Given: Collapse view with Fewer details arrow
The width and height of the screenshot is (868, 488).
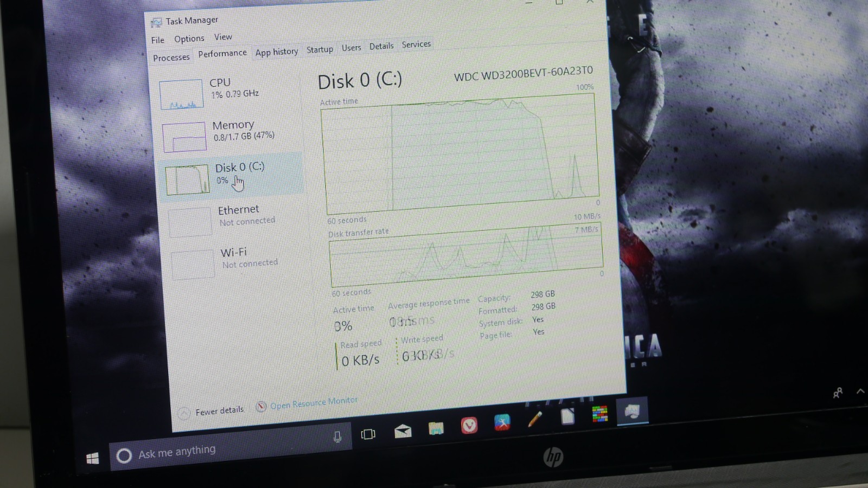Looking at the screenshot, I should point(184,414).
